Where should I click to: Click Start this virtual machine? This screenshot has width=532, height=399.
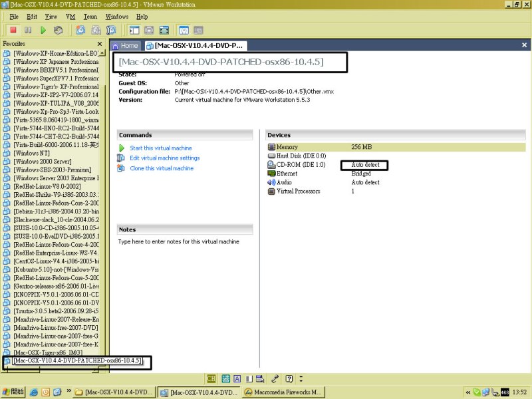click(161, 148)
